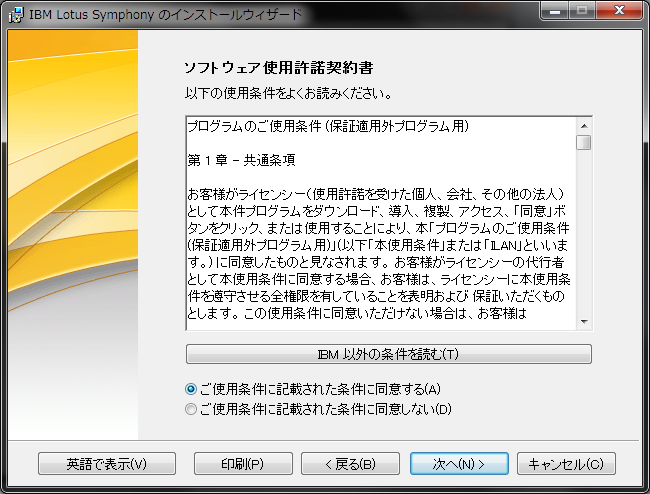The width and height of the screenshot is (650, 494).
Task: Click the 印刷(P) print button
Action: (x=243, y=464)
